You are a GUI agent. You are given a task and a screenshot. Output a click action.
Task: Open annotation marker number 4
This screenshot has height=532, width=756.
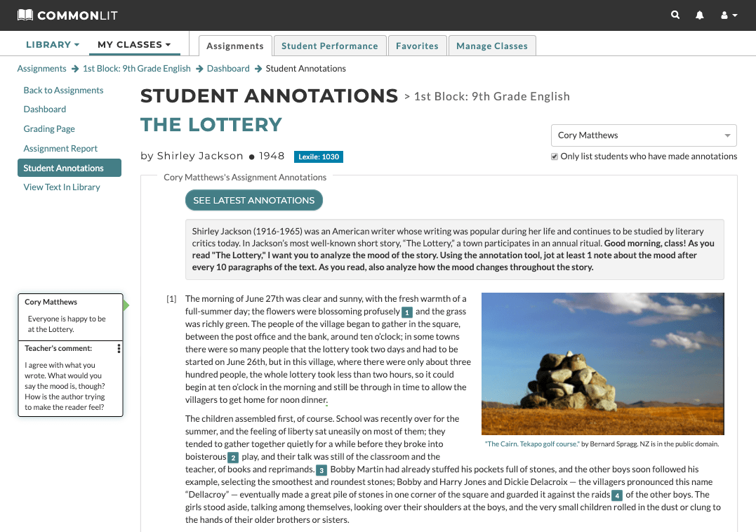pyautogui.click(x=617, y=496)
